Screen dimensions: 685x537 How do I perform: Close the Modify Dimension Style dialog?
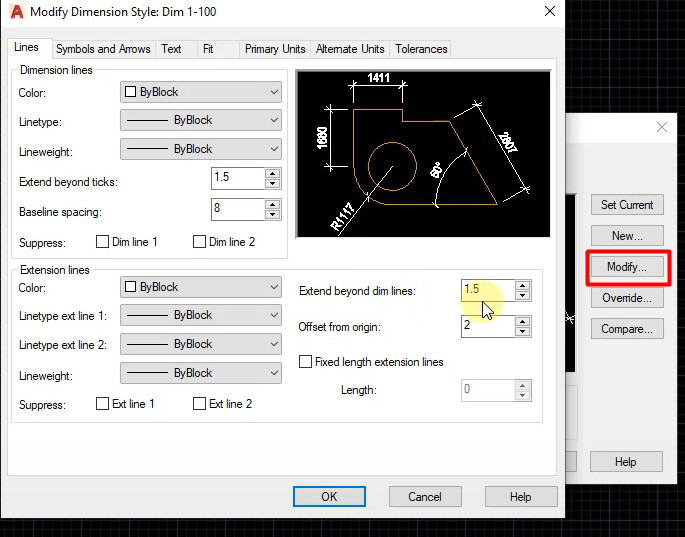click(550, 11)
